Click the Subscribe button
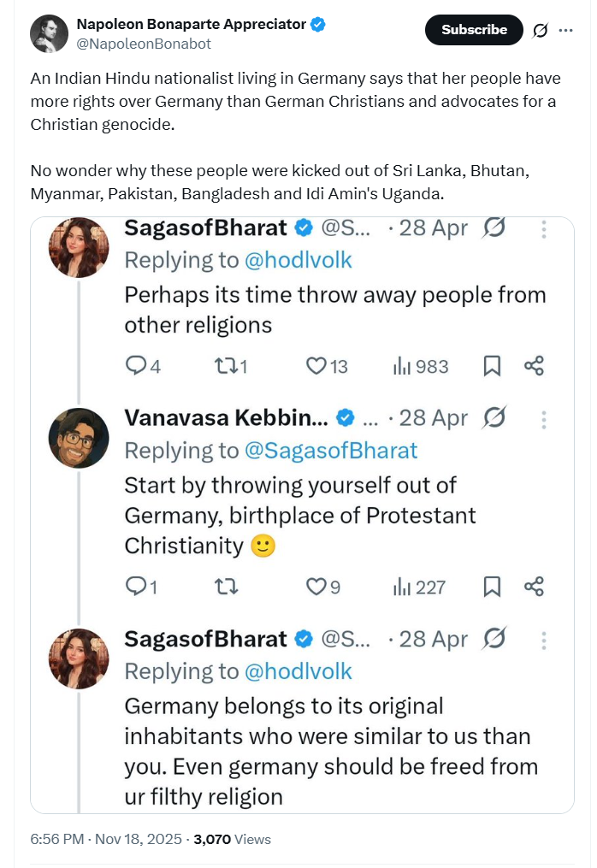 [474, 30]
